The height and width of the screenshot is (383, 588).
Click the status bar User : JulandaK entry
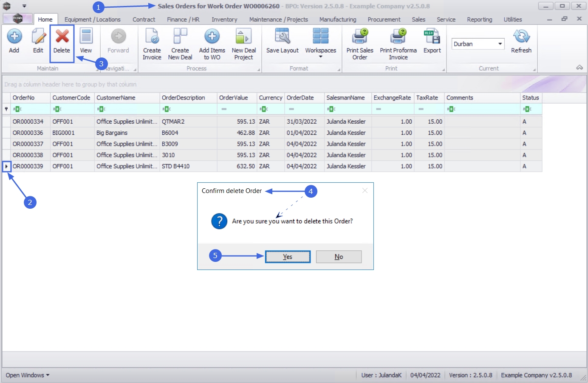(381, 375)
